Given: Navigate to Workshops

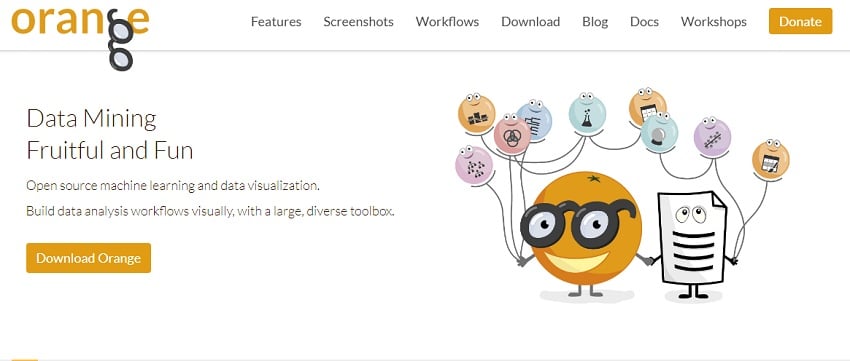Looking at the screenshot, I should 713,22.
